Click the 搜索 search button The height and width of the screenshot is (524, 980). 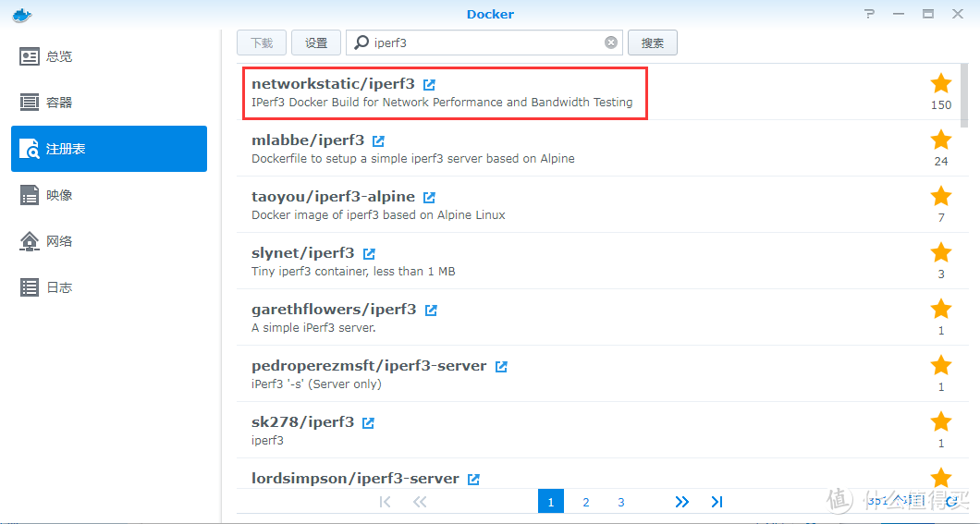coord(653,43)
